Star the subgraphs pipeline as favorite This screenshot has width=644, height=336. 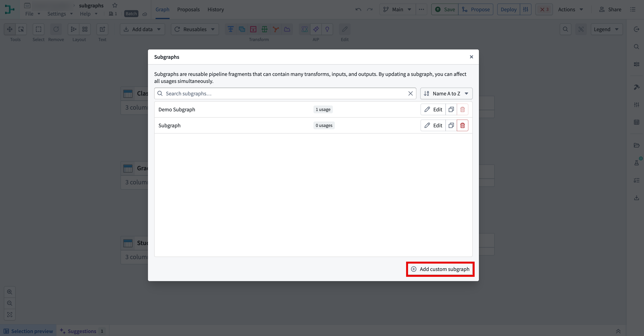[115, 5]
